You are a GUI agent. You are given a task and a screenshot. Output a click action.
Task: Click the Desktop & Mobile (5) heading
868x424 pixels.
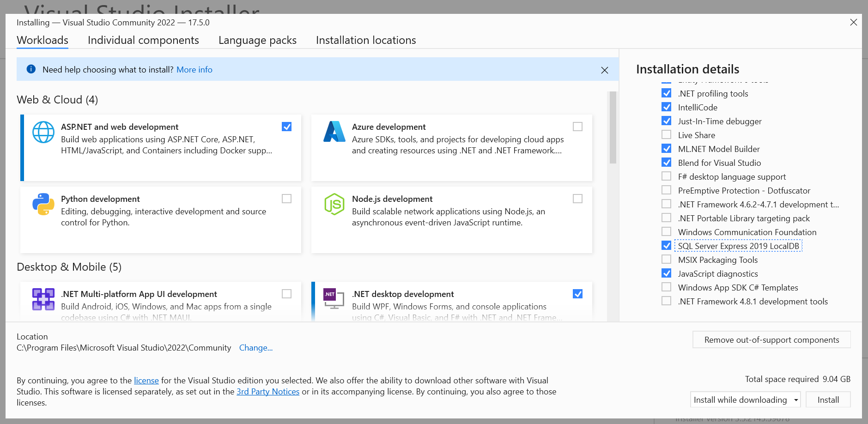click(x=69, y=267)
